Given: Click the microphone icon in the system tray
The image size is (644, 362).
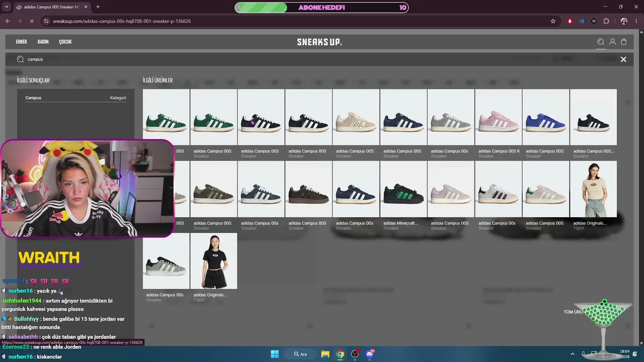Looking at the screenshot, I should [x=583, y=354].
